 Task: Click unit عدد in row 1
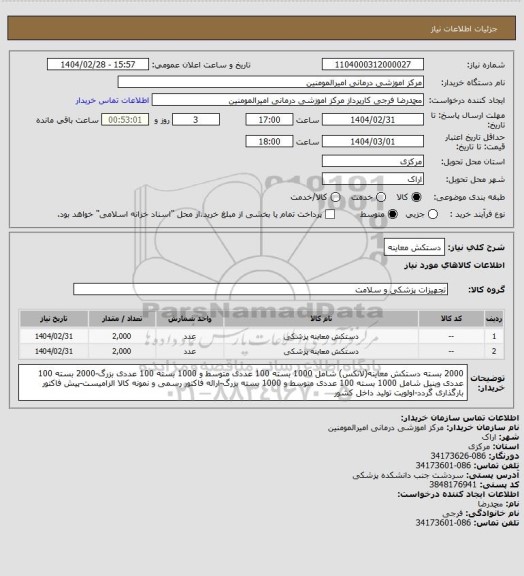(190, 336)
